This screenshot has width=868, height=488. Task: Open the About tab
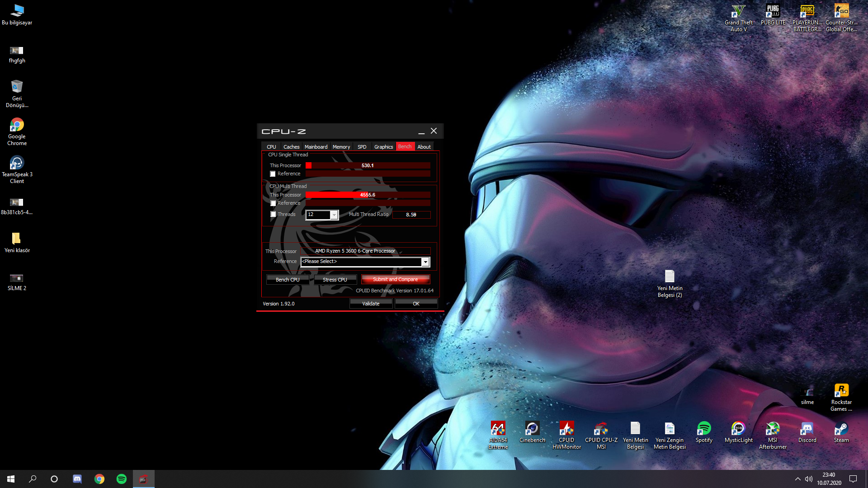pyautogui.click(x=424, y=147)
